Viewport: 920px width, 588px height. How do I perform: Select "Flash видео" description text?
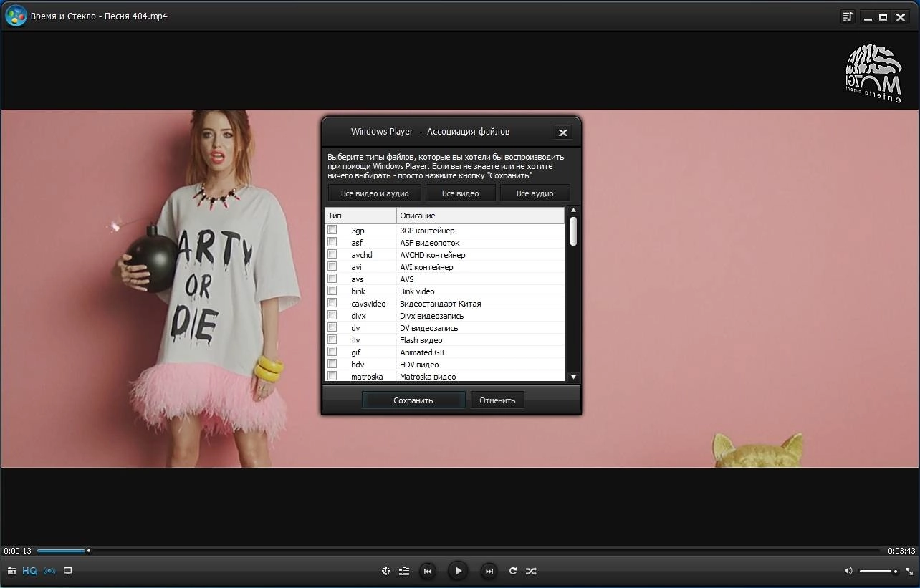pos(421,340)
